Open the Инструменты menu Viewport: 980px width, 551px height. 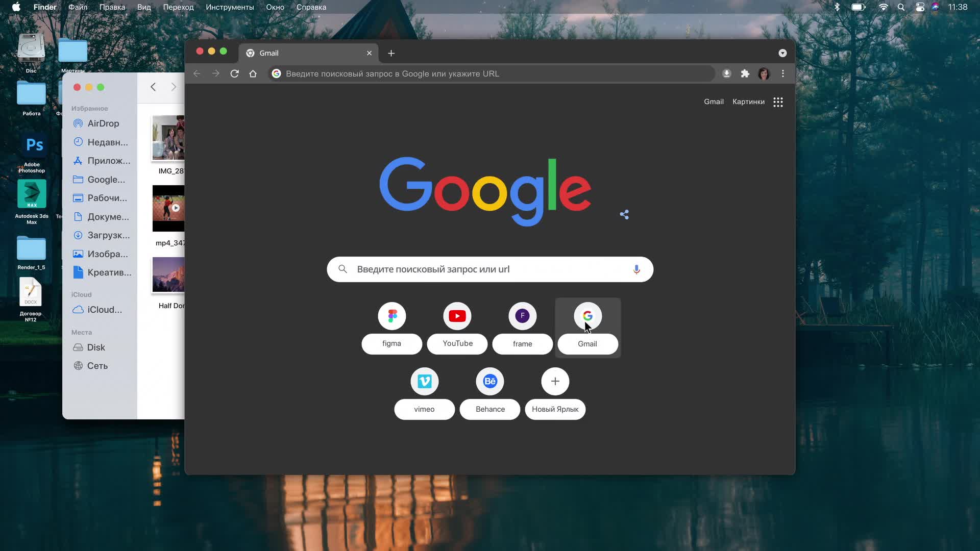pos(230,7)
